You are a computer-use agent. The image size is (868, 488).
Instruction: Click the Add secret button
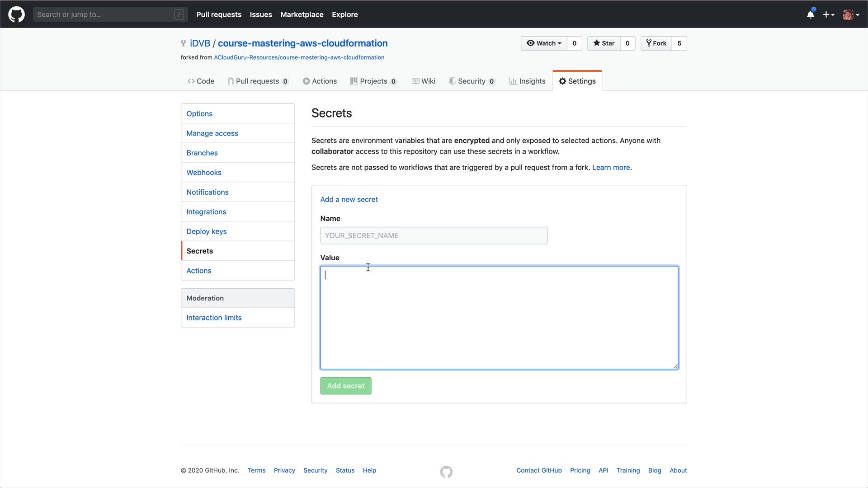pos(345,386)
